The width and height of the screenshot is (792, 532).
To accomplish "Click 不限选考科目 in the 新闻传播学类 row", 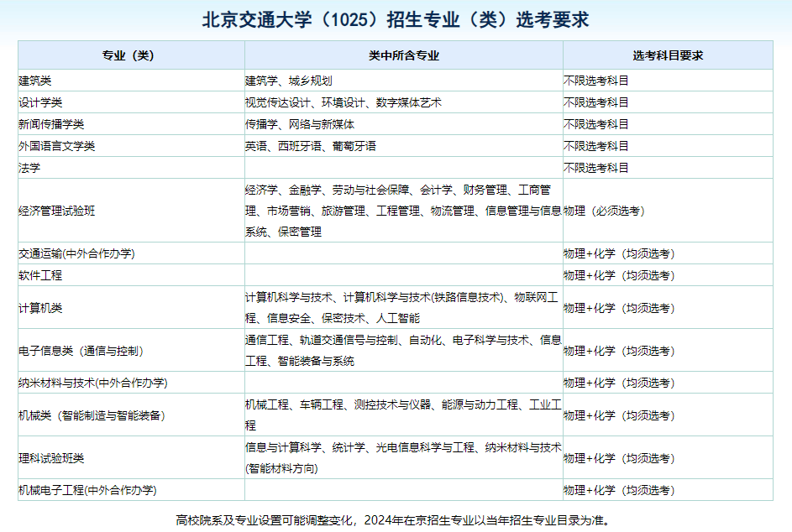I will [x=668, y=123].
